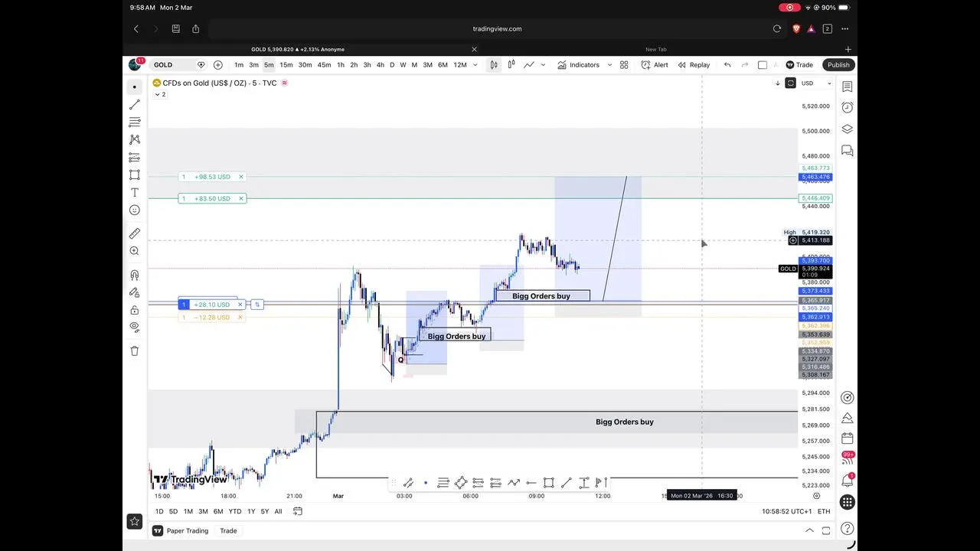Open the favorites star toolbar button
The width and height of the screenshot is (980, 551).
click(x=135, y=521)
